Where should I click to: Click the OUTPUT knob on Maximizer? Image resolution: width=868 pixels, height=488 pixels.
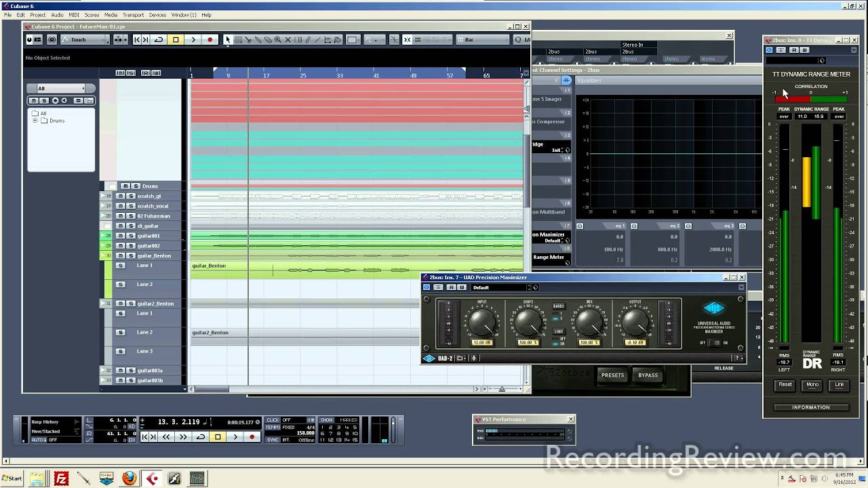point(635,322)
